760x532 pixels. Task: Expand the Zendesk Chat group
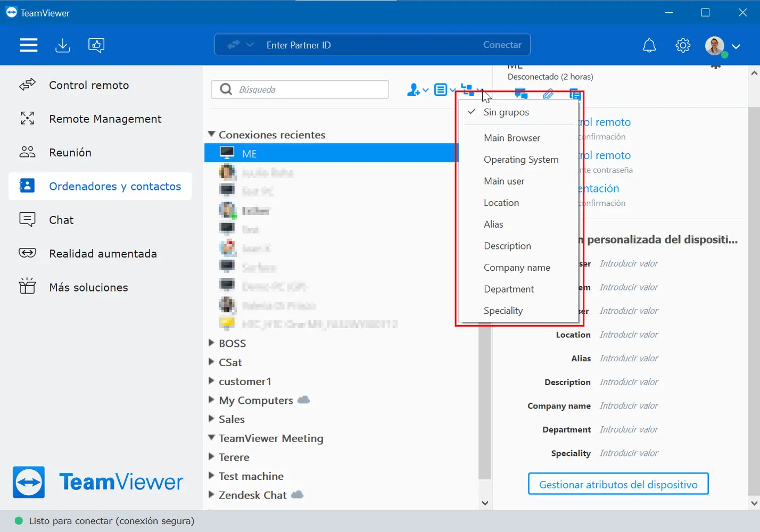coord(211,495)
